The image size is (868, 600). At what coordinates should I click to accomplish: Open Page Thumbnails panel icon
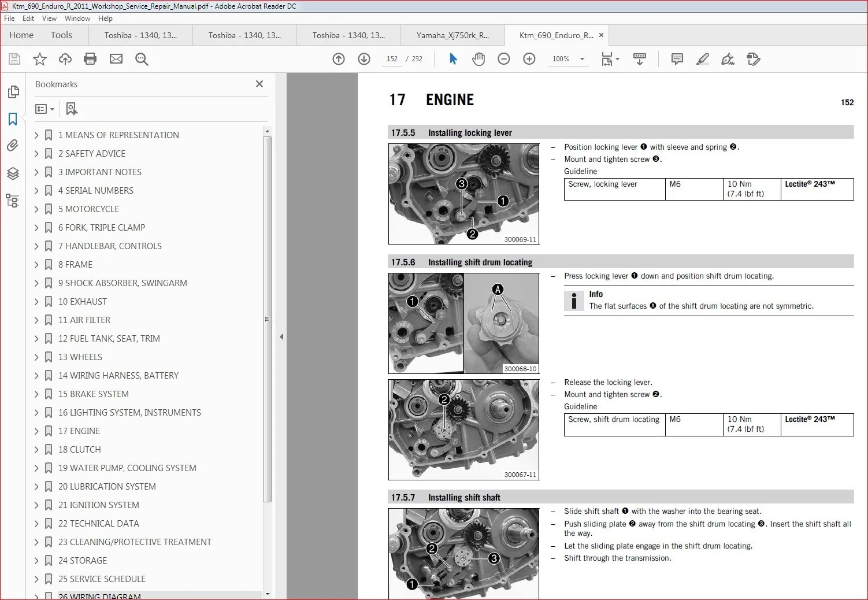tap(13, 92)
